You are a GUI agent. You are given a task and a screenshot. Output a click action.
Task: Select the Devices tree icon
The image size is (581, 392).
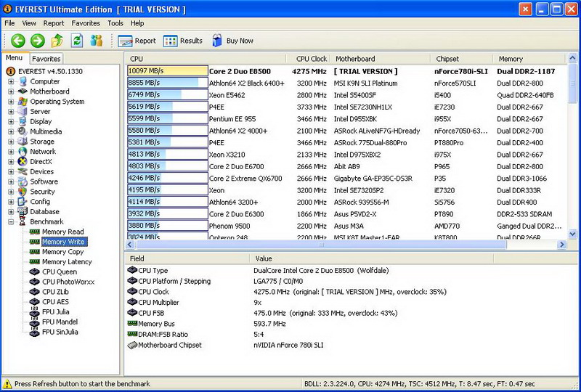[23, 171]
